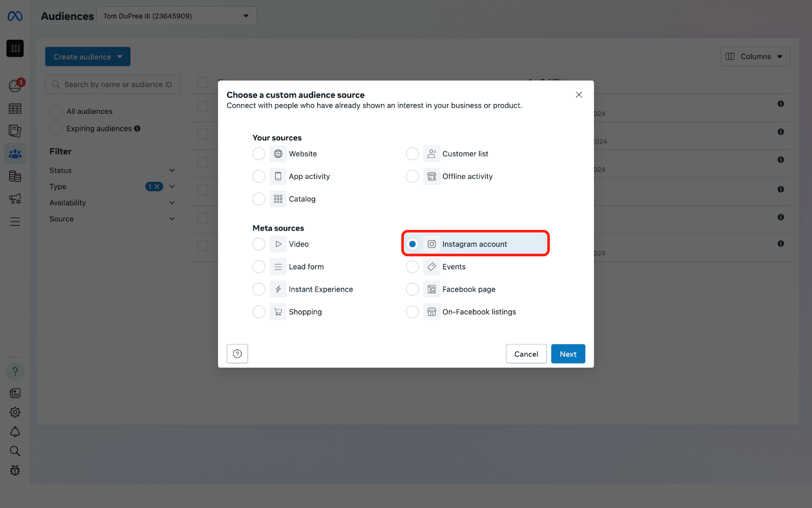The height and width of the screenshot is (508, 812).
Task: Close the custom audience source dialog
Action: coord(579,95)
